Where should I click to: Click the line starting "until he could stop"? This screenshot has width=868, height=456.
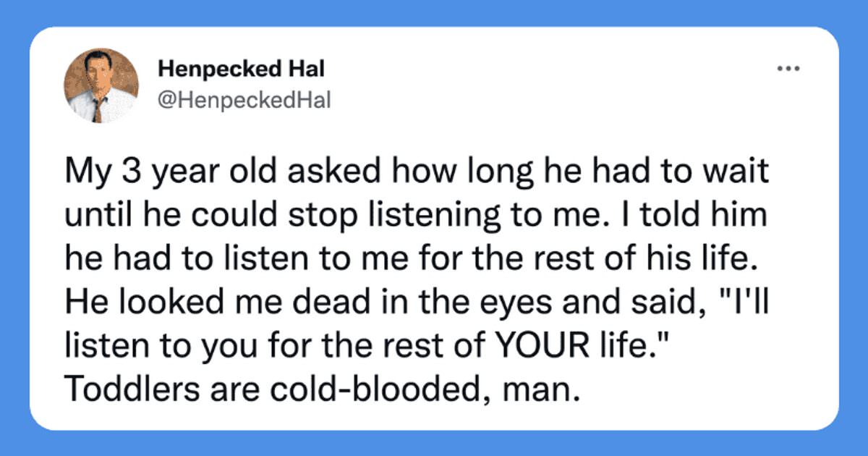[414, 216]
